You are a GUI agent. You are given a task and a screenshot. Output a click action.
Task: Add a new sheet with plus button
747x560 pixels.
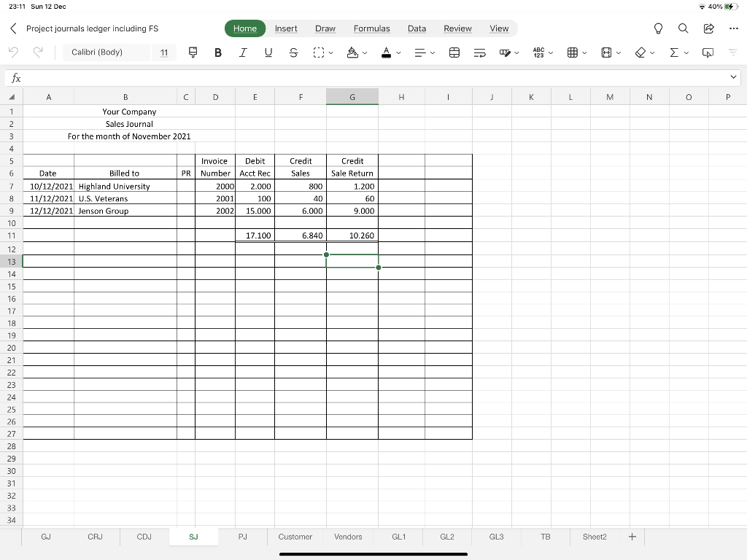click(x=632, y=537)
